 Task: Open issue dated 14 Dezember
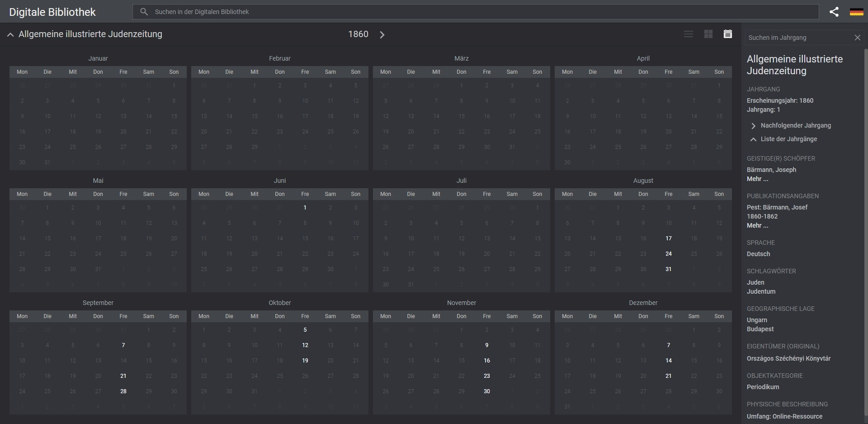669,361
